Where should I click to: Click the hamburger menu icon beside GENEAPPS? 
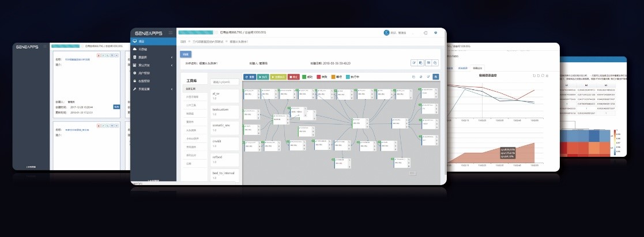pos(170,33)
